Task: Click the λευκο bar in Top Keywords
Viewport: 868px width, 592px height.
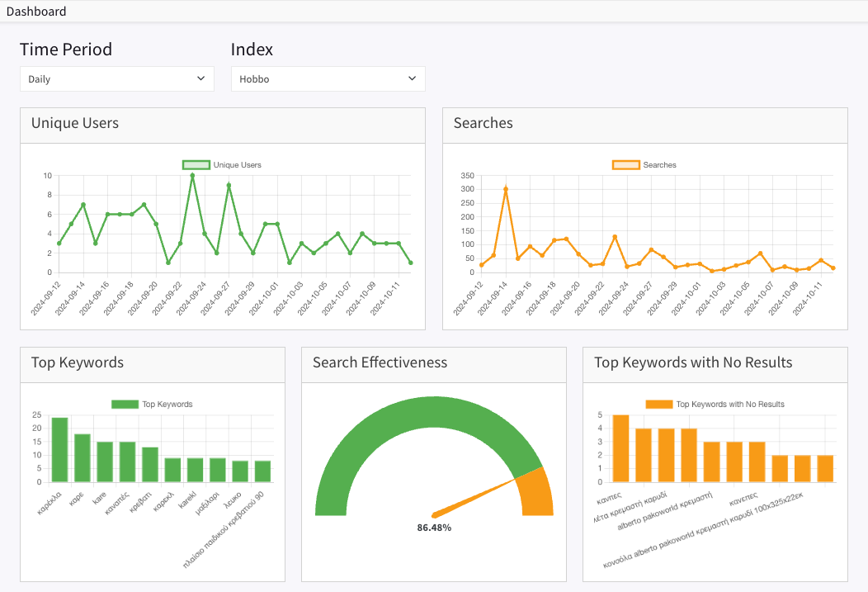Action: [240, 471]
